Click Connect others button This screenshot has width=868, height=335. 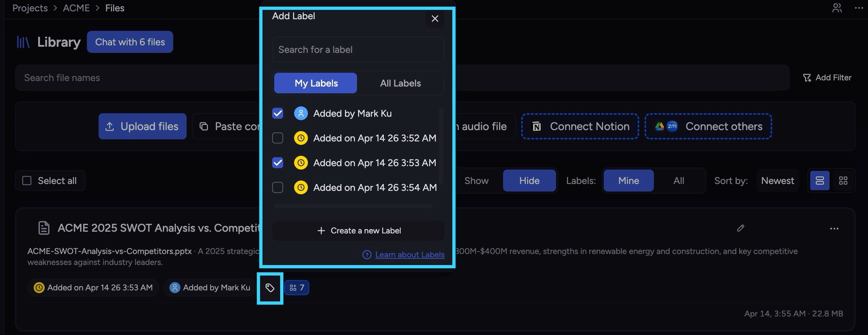708,126
